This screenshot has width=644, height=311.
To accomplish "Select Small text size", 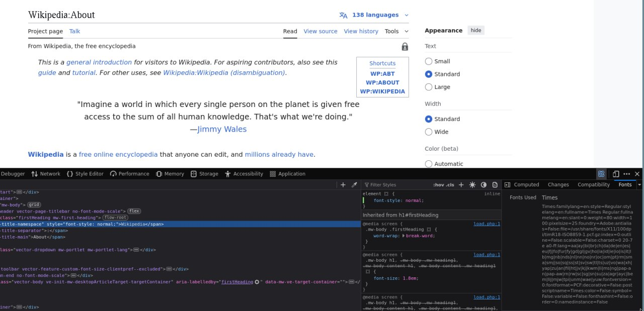I will click(x=429, y=61).
